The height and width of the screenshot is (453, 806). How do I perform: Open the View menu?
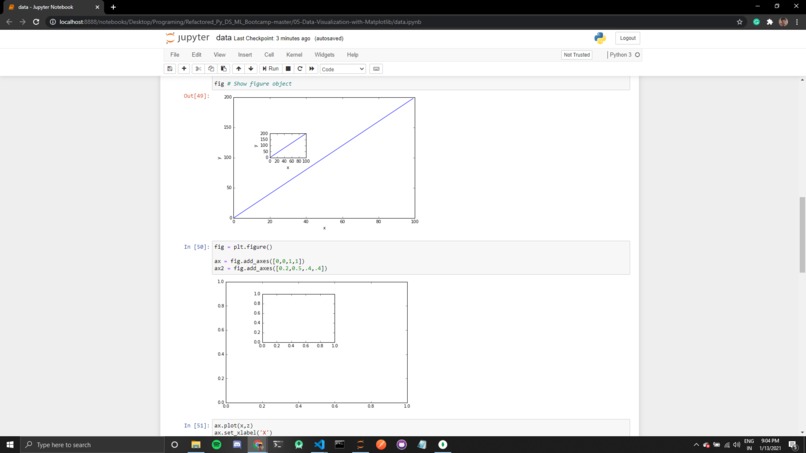[219, 55]
